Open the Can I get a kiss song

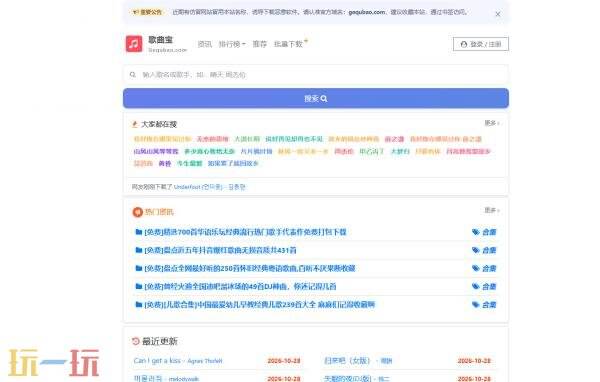(x=178, y=361)
